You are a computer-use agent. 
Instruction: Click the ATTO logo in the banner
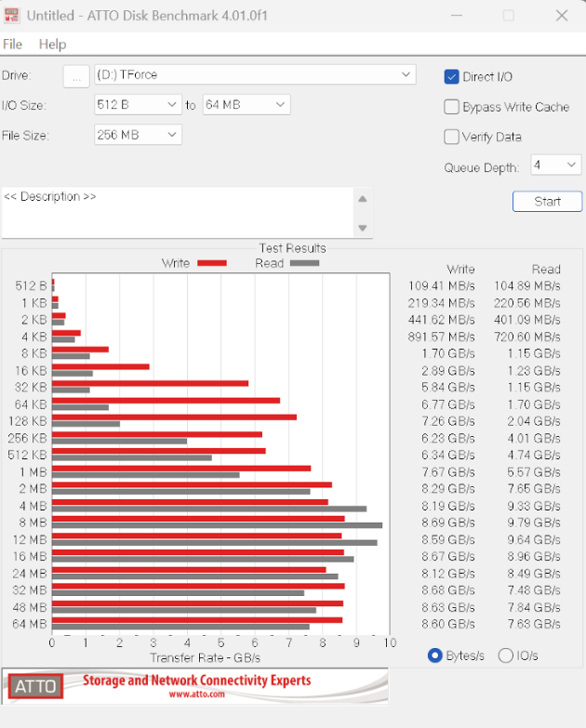(x=35, y=686)
